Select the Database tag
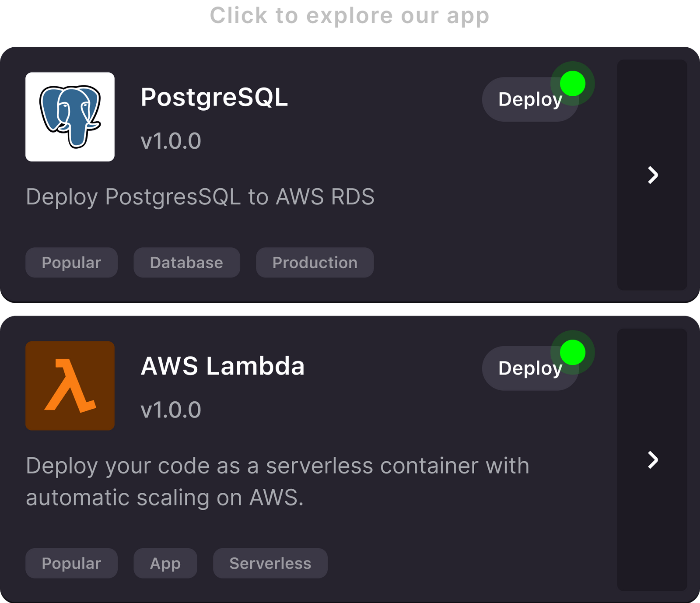The width and height of the screenshot is (700, 603). (186, 263)
